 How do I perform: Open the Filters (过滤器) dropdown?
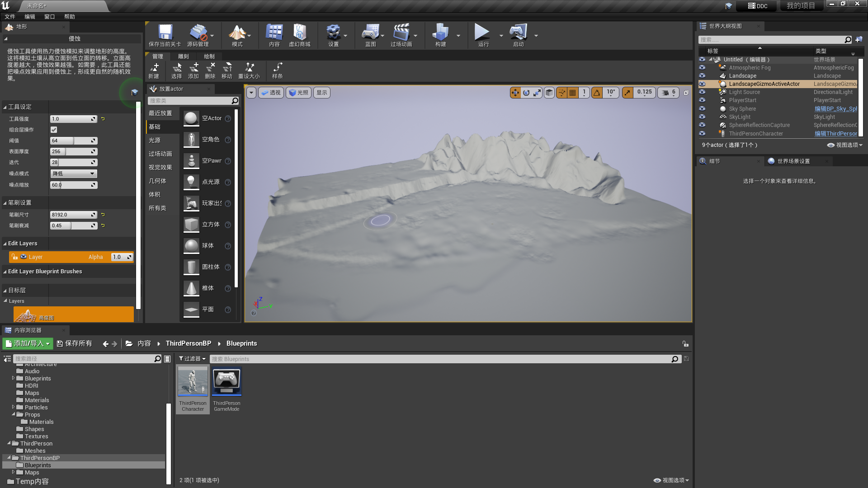point(192,359)
